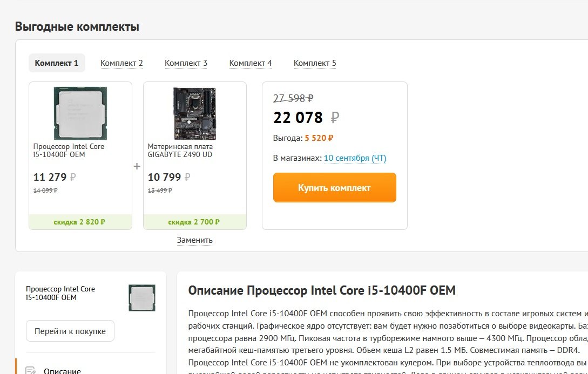Click the GIGABYTE motherboard image

(194, 113)
